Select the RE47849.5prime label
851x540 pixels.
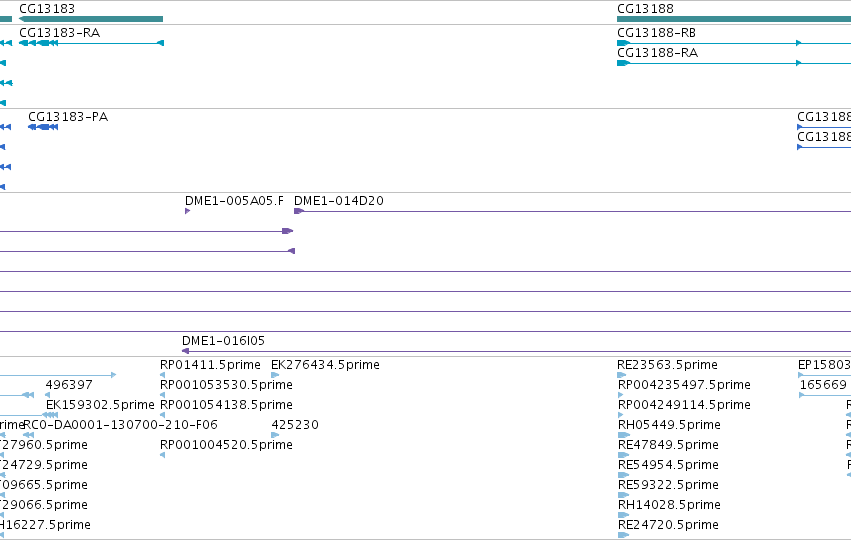(669, 445)
